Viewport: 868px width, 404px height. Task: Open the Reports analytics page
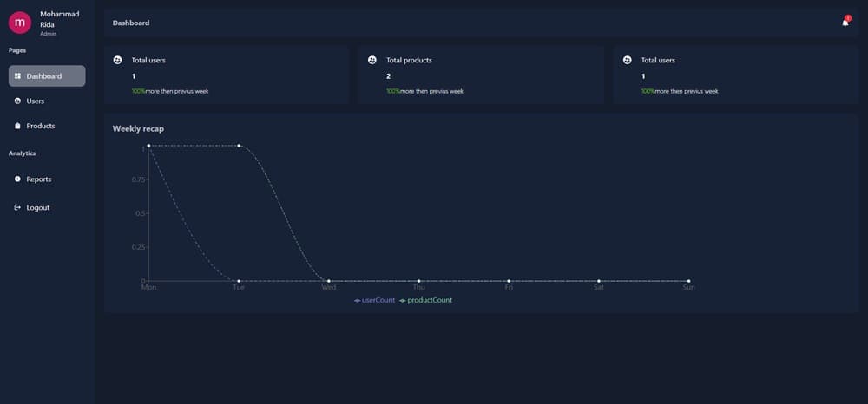pos(38,179)
